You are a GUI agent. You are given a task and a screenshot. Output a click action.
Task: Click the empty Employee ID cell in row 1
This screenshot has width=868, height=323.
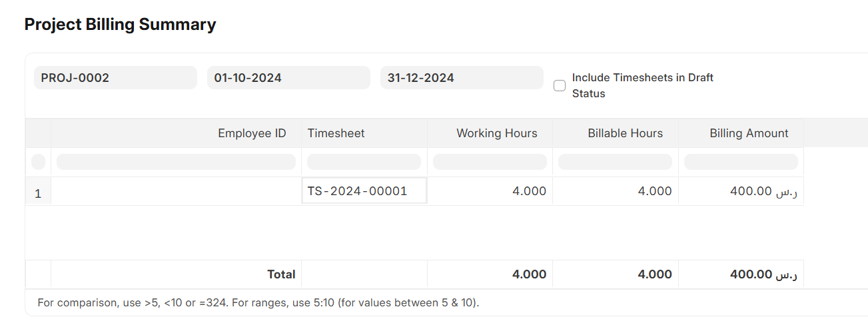[x=176, y=191]
